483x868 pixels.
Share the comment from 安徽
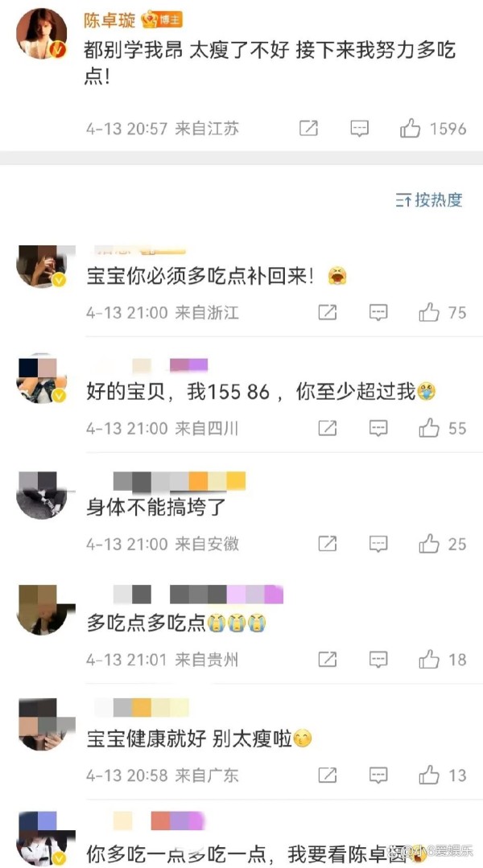point(328,544)
